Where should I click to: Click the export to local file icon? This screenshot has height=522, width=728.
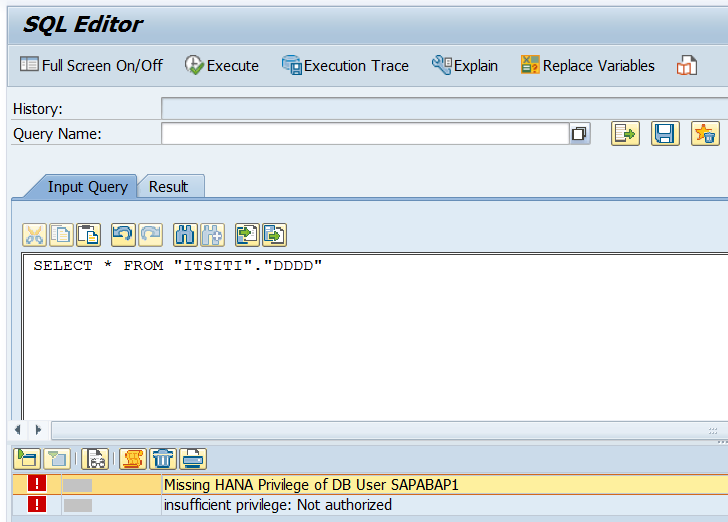pyautogui.click(x=274, y=235)
